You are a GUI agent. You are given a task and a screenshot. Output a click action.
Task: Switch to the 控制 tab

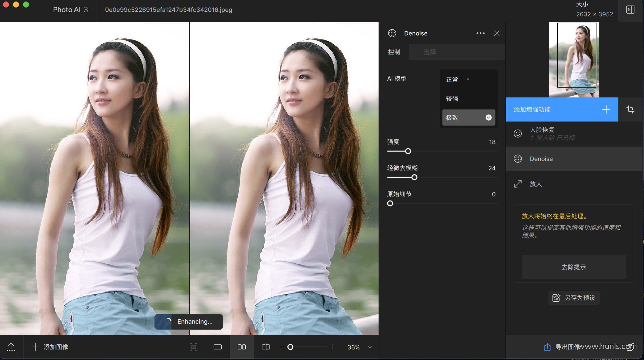pyautogui.click(x=394, y=52)
